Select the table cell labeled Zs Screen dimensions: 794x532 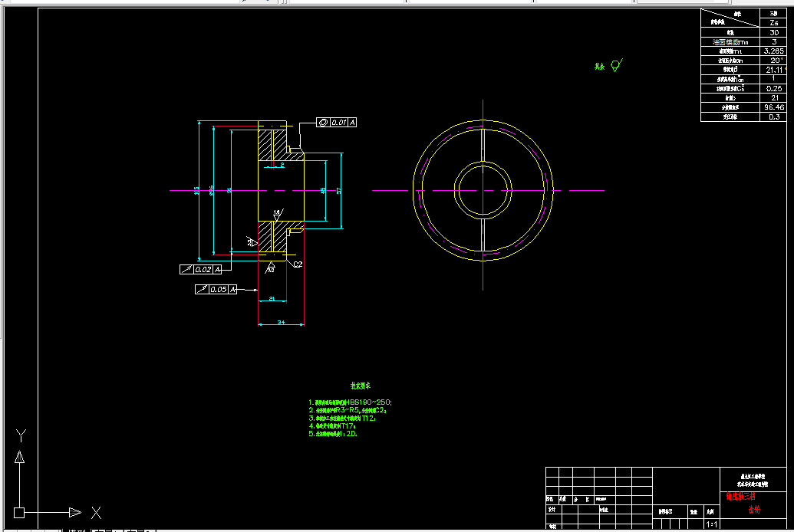click(773, 23)
